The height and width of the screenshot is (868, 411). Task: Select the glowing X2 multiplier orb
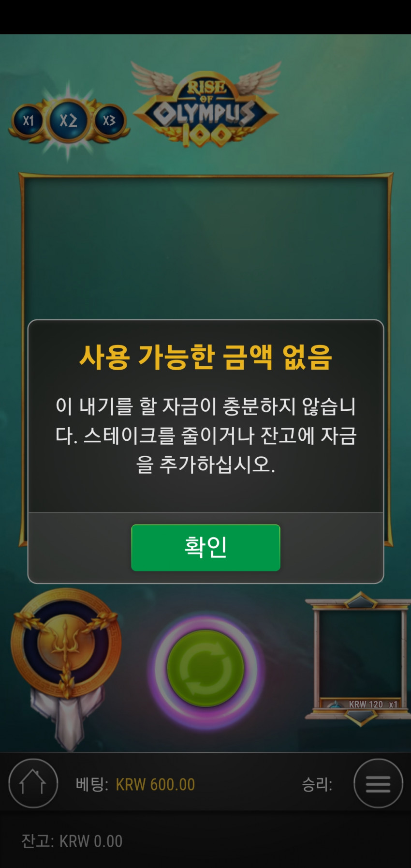[68, 120]
